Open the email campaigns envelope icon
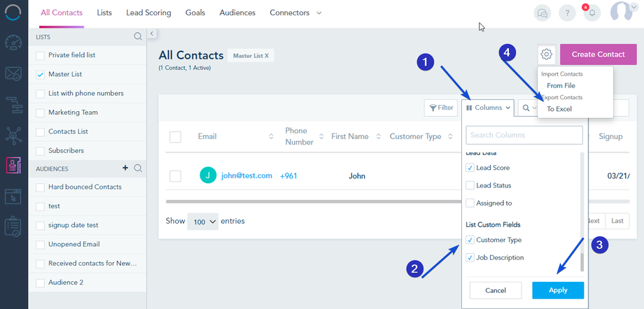The width and height of the screenshot is (644, 309). [x=14, y=73]
